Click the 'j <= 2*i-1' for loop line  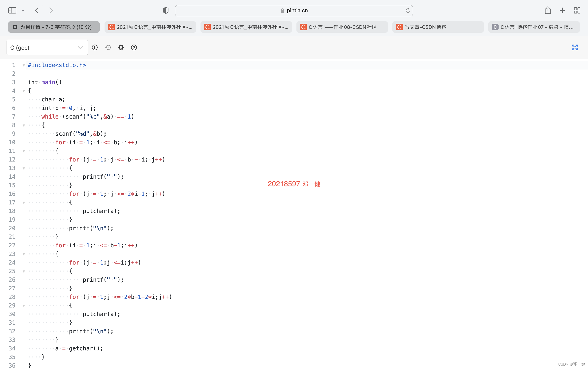click(x=117, y=194)
